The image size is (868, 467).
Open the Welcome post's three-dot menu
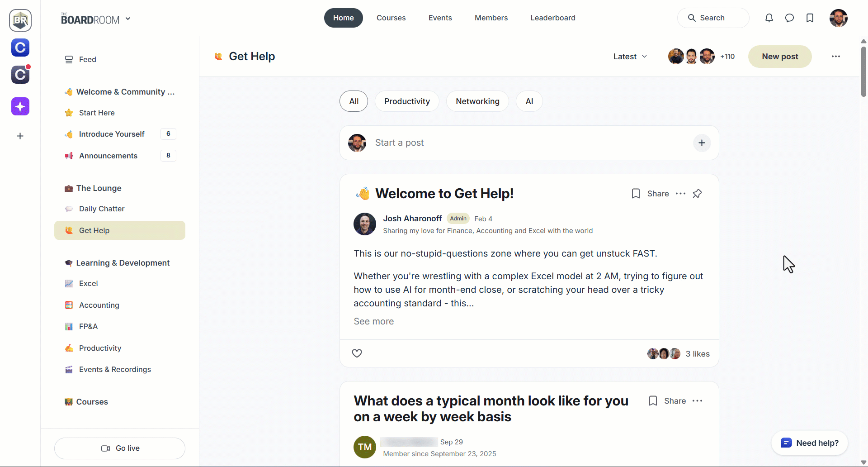click(680, 193)
